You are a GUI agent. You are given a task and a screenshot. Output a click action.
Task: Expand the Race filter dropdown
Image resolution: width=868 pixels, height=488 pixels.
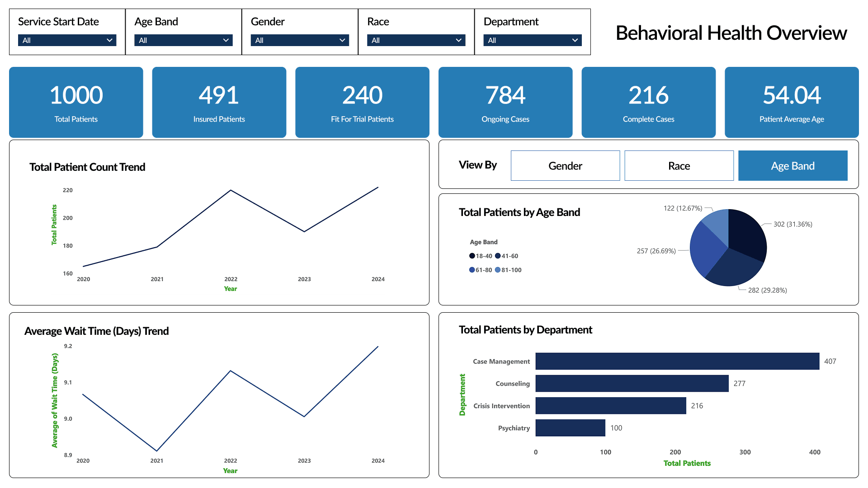click(x=416, y=40)
